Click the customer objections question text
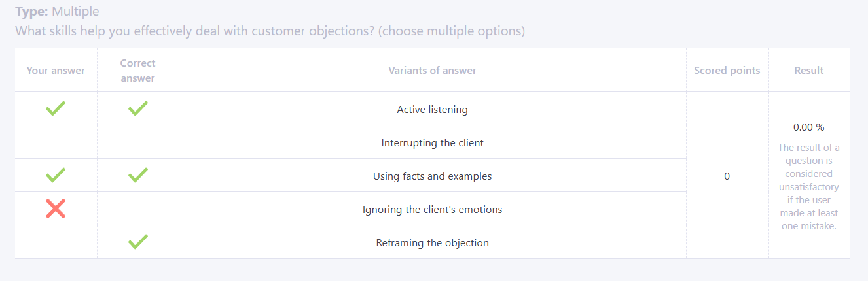 pyautogui.click(x=270, y=31)
